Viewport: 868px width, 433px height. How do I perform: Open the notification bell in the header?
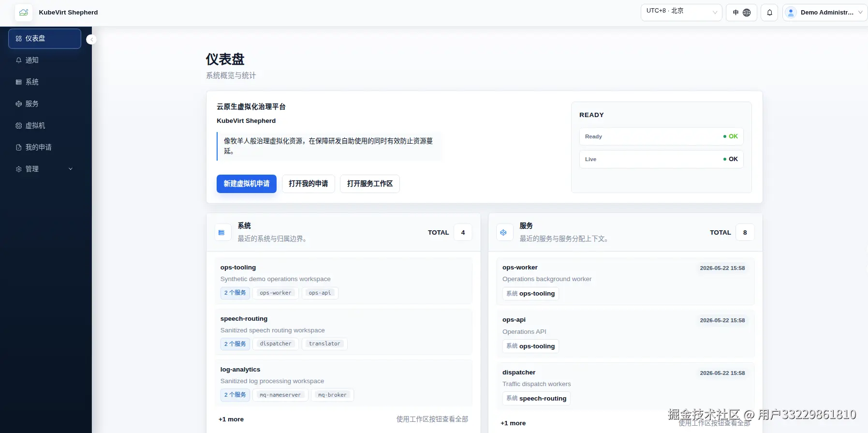point(769,13)
